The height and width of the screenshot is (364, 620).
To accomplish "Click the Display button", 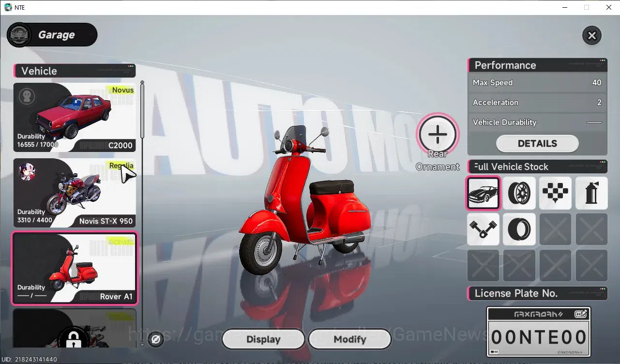I will 263,339.
